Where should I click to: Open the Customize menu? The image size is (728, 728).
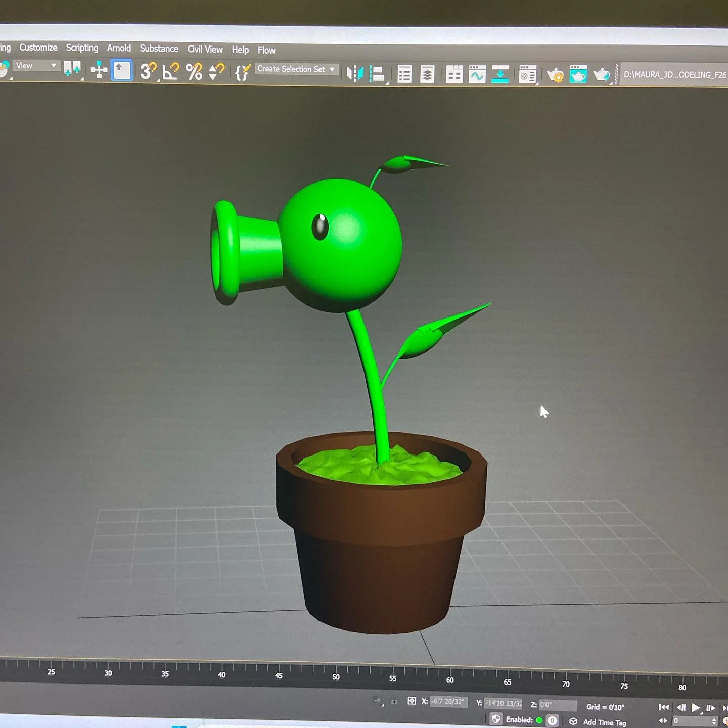click(x=38, y=48)
